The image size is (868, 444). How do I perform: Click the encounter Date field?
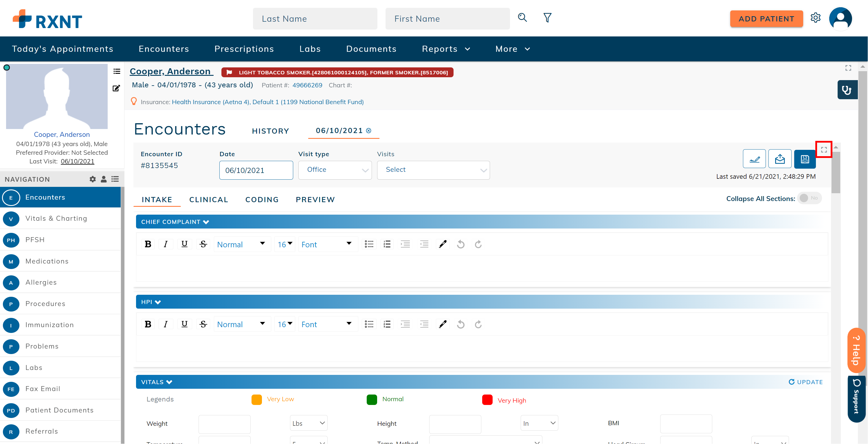256,170
